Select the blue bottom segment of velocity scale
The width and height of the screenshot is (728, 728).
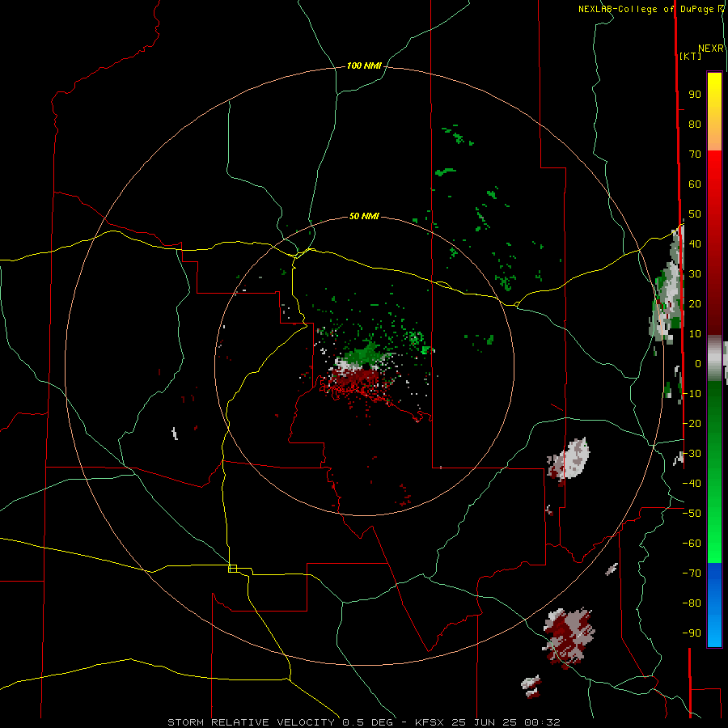[714, 604]
